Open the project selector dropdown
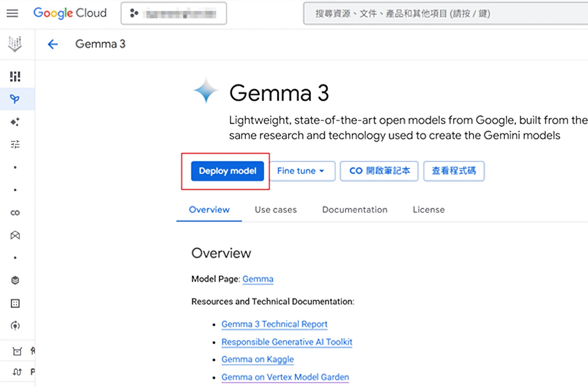 173,14
